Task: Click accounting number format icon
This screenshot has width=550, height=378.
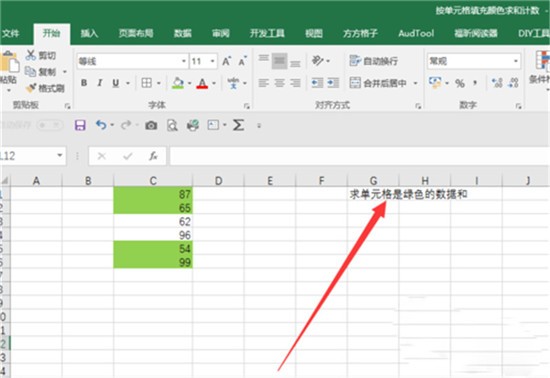Action: tap(435, 83)
